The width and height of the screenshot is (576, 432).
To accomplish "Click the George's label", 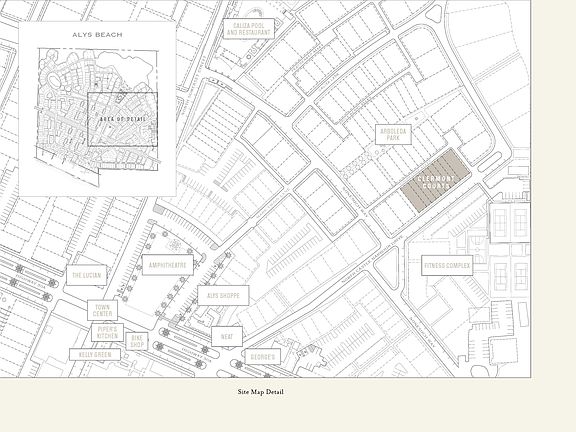I will (263, 357).
